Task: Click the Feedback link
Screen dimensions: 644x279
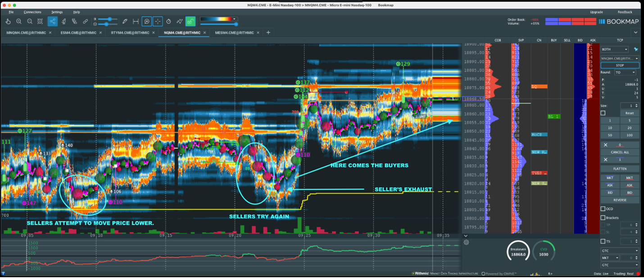Action: tap(625, 12)
